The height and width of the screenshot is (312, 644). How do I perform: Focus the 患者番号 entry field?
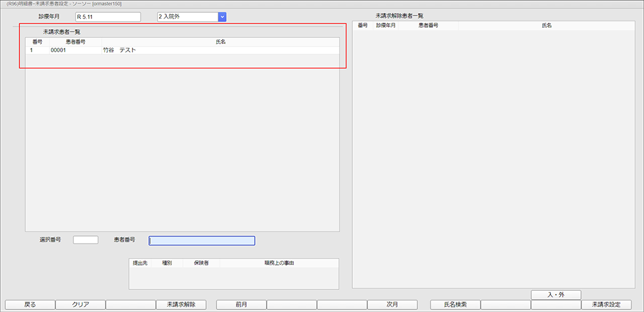pyautogui.click(x=202, y=240)
